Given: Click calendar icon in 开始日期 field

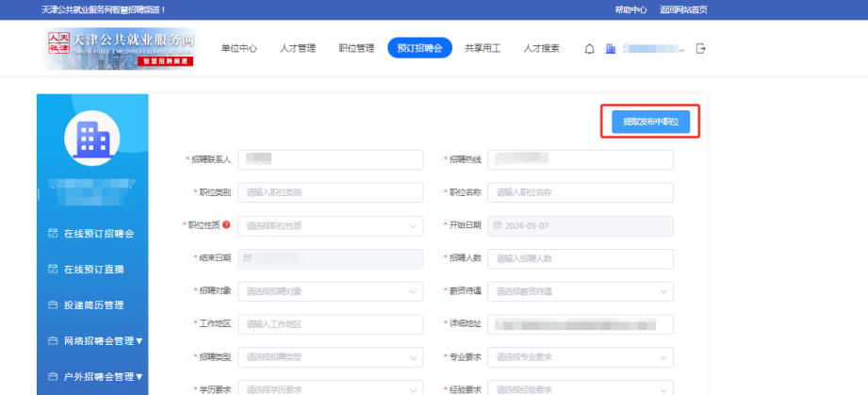Looking at the screenshot, I should [x=497, y=225].
